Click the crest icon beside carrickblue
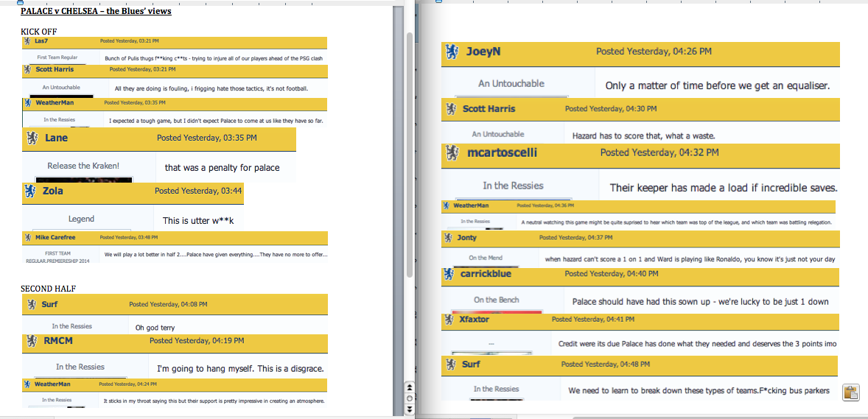Viewport: 868px width, 419px height. pos(447,274)
